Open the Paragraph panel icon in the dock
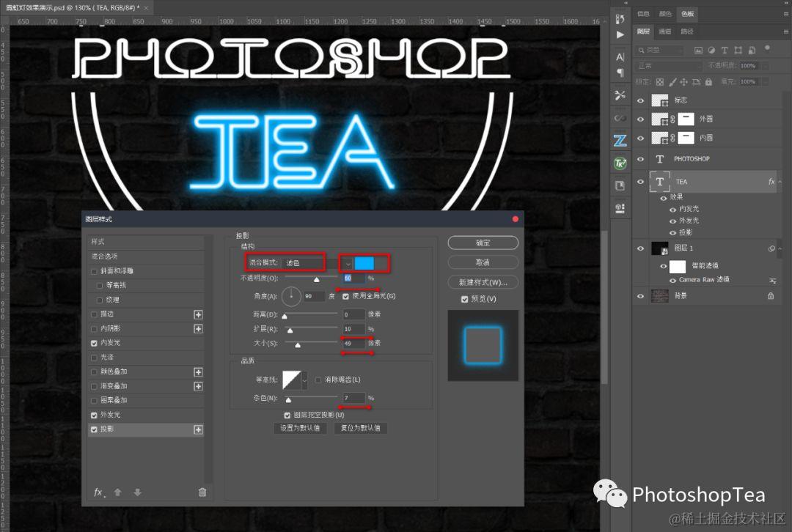Image resolution: width=792 pixels, height=532 pixels. tap(620, 73)
